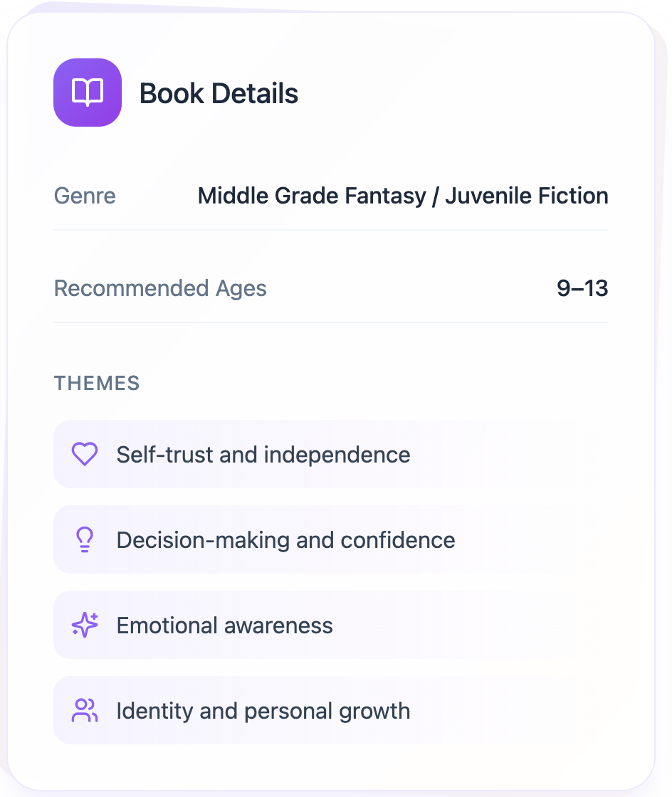Screen dimensions: 672x797
Task: Click the Middle Grade Fantasy genre text
Action: (312, 196)
